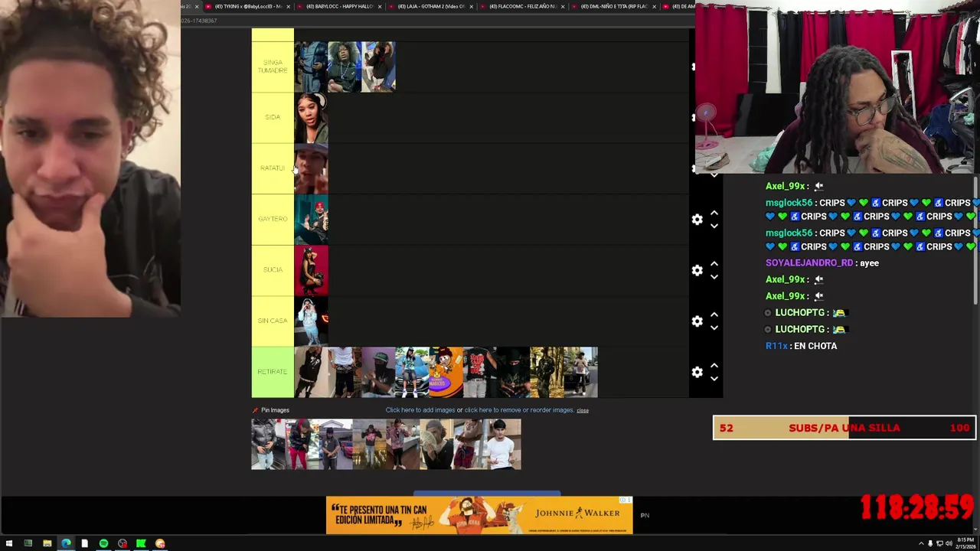Select the SIDA tier label
The width and height of the screenshot is (980, 551).
tap(273, 118)
